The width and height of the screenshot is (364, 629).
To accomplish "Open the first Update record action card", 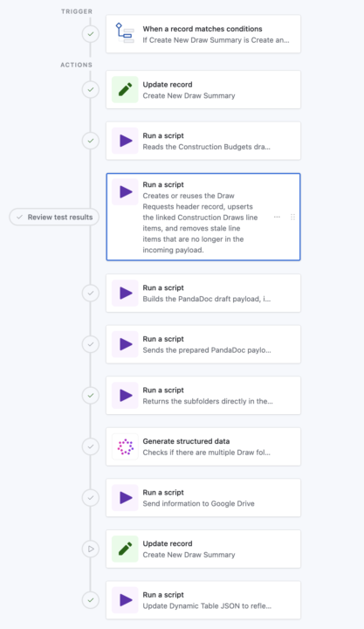I will click(203, 89).
